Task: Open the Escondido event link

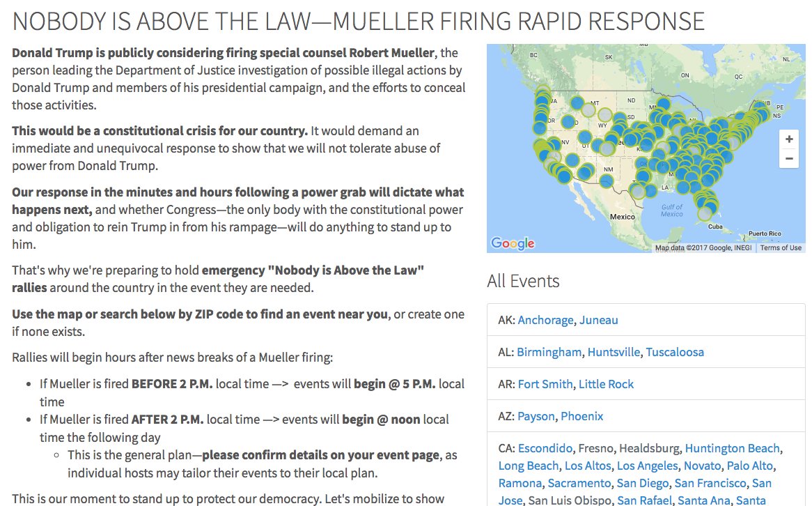Action: click(545, 448)
